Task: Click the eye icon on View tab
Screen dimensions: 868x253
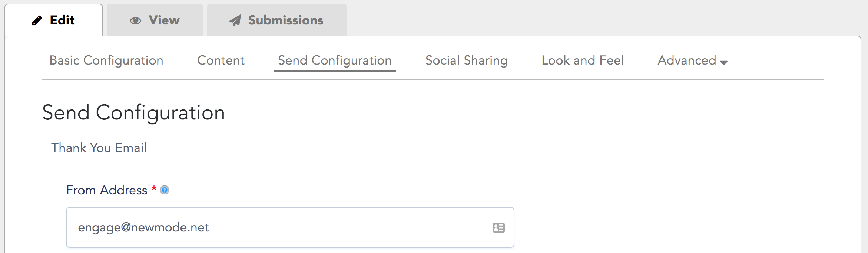Action: point(135,21)
